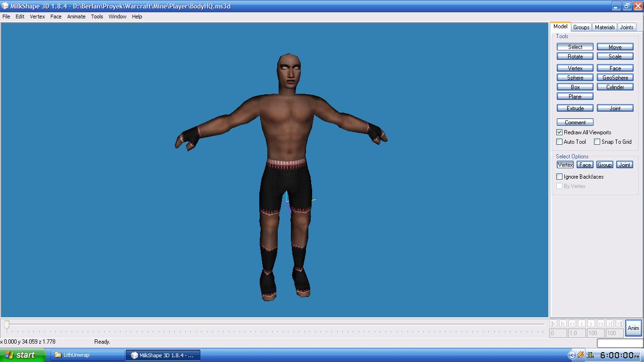Screen dimensions: 644x362
Task: Click the orange tray icon
Action: [580, 355]
